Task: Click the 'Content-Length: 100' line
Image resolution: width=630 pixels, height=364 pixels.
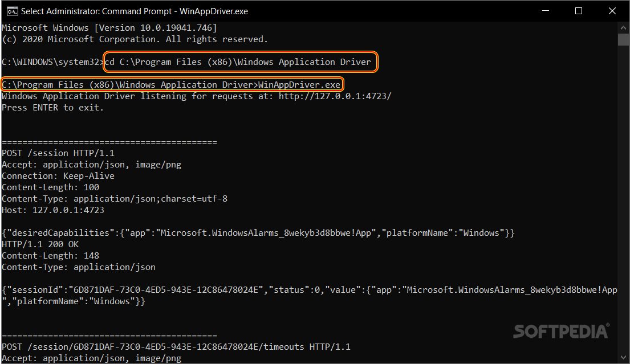Action: (x=51, y=187)
